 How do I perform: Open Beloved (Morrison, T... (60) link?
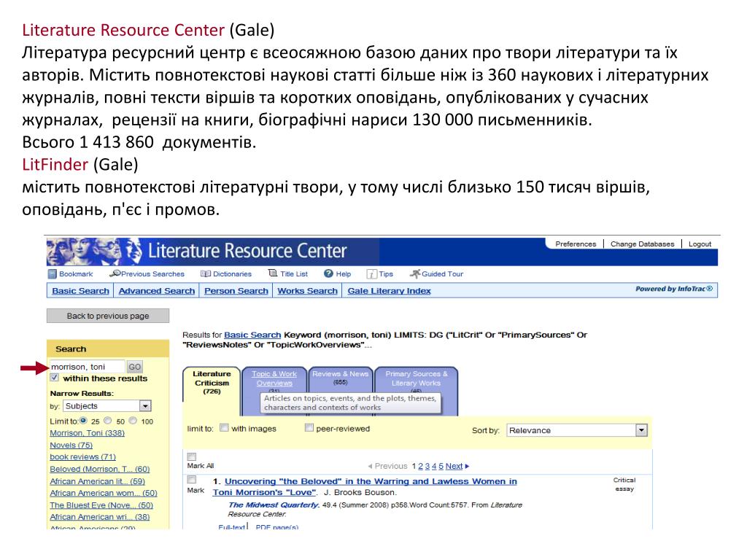click(99, 469)
